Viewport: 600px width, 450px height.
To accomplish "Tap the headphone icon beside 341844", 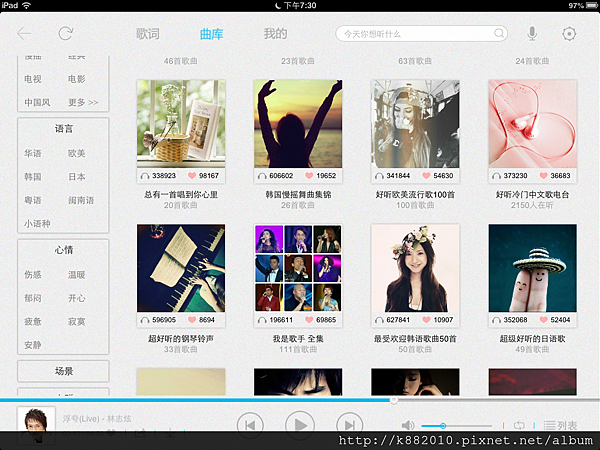I will (x=379, y=176).
